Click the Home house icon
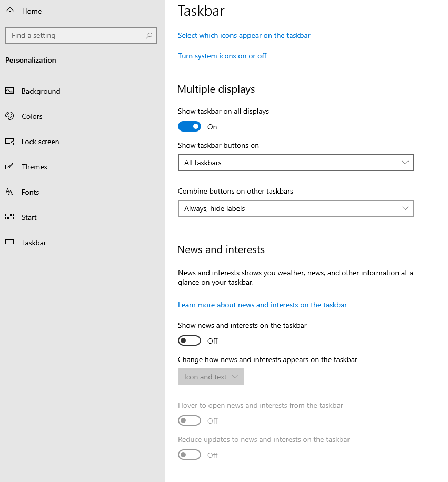This screenshot has height=482, width=448. pyautogui.click(x=10, y=11)
